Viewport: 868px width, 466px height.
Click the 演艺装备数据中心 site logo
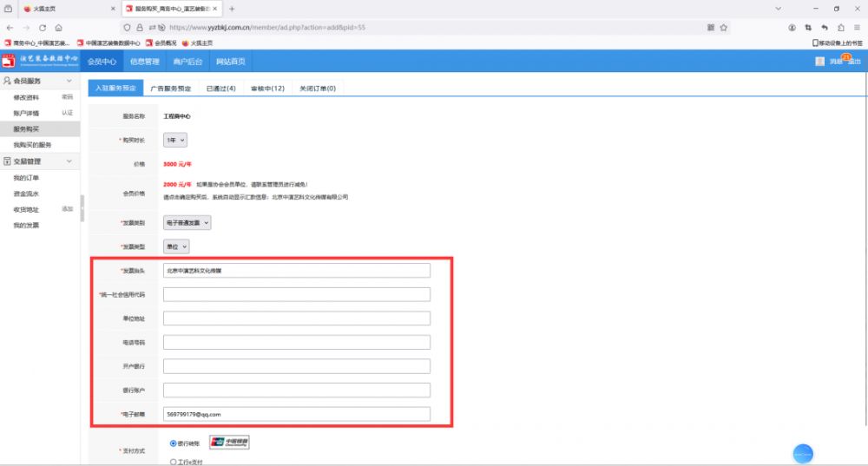41,62
